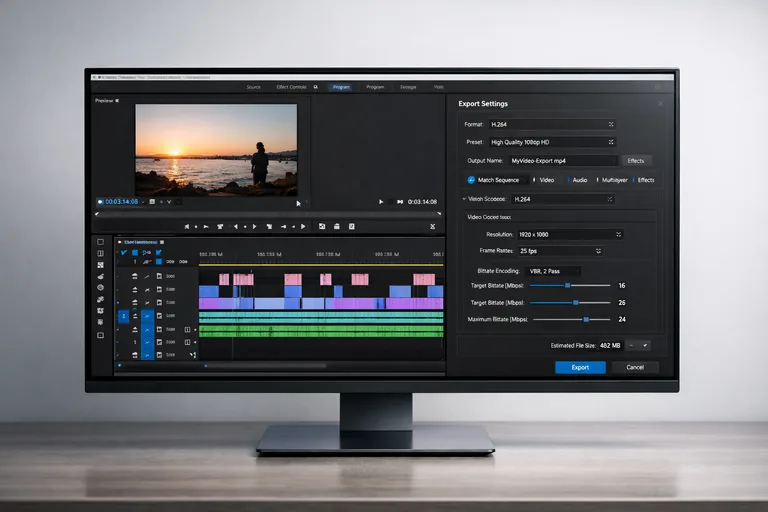The width and height of the screenshot is (768, 512).
Task: Toggle the blue numbered target on teal track
Action: (x=124, y=317)
